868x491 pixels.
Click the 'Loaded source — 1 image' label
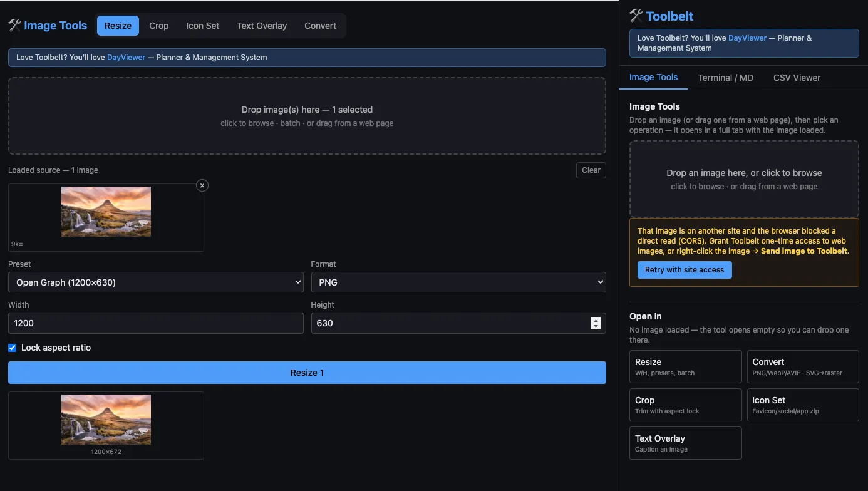[x=53, y=170]
